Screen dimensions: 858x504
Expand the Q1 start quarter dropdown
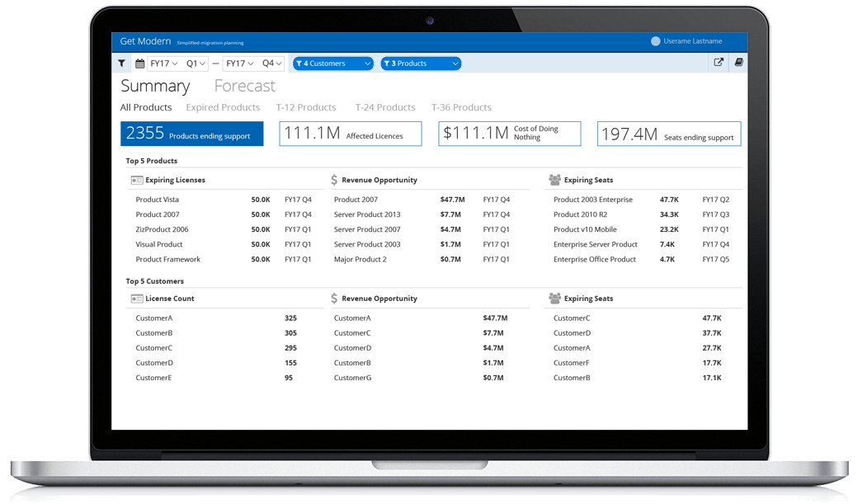(x=196, y=64)
